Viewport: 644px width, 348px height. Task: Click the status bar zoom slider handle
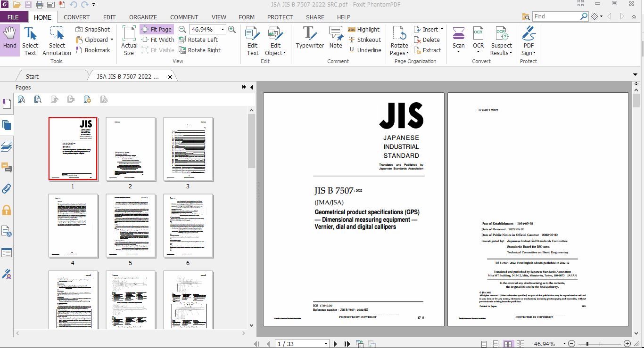coord(586,344)
